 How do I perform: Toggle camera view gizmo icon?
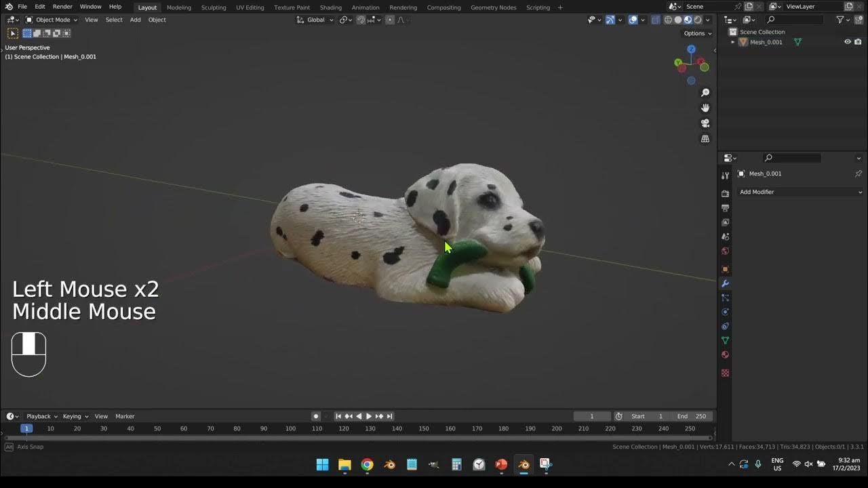click(705, 123)
